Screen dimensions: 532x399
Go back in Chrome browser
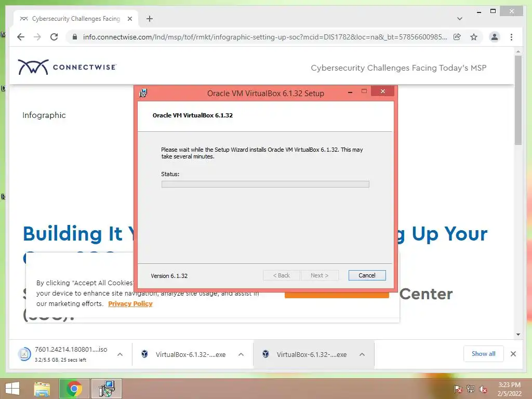pyautogui.click(x=21, y=37)
